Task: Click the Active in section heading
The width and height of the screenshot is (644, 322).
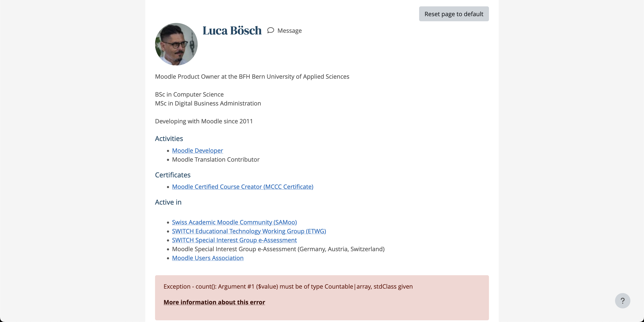Action: click(168, 202)
